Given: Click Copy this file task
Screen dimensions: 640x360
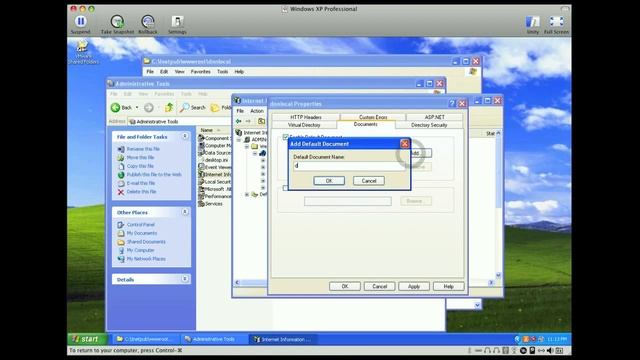Looking at the screenshot, I should tap(140, 166).
